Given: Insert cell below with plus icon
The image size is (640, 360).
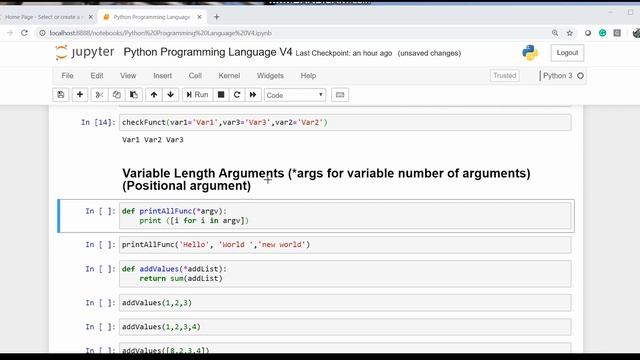Looking at the screenshot, I should click(x=80, y=95).
